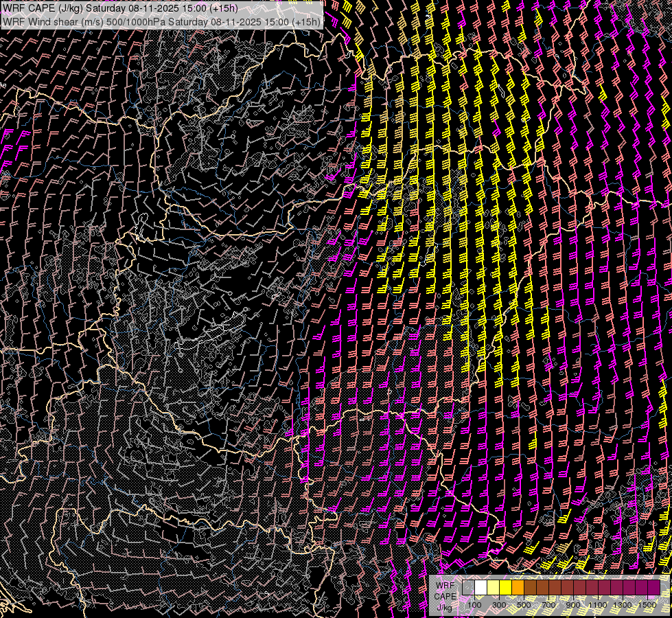Select the bright yellow CAPE legend swatch

click(506, 587)
